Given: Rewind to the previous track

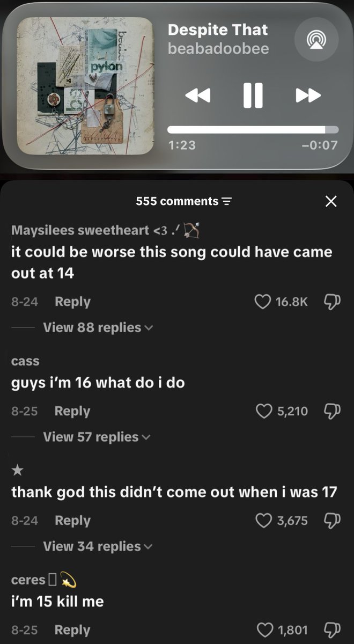Looking at the screenshot, I should pyautogui.click(x=198, y=96).
